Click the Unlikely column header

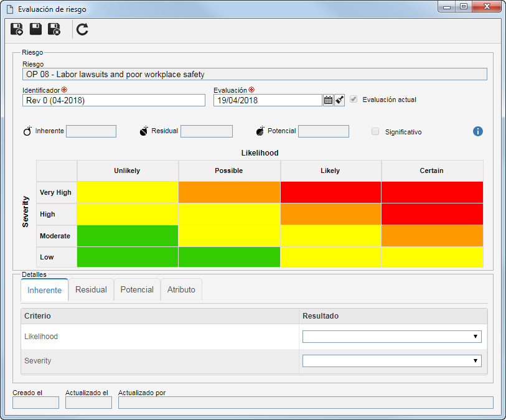[x=128, y=170]
